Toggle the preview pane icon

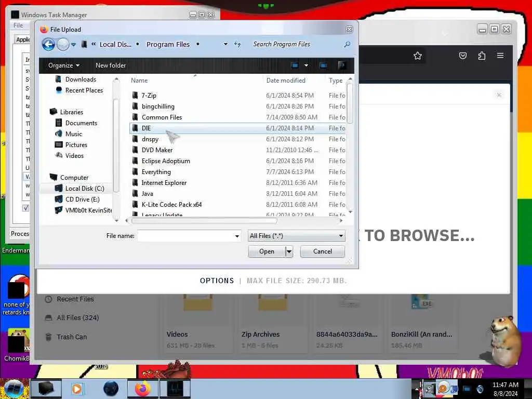click(323, 65)
